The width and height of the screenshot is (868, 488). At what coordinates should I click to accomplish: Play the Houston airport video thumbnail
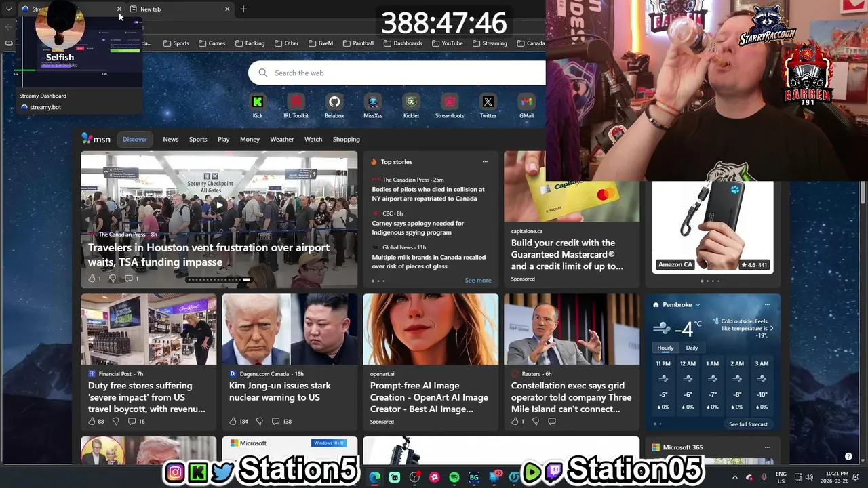(x=219, y=204)
